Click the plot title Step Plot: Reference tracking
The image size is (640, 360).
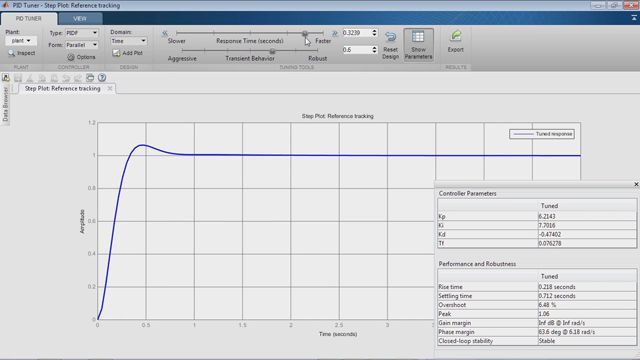(338, 116)
